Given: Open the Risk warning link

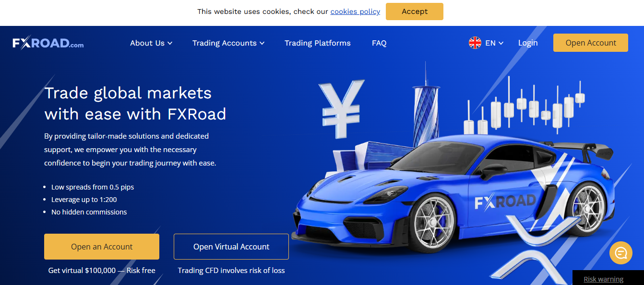Looking at the screenshot, I should (x=604, y=279).
